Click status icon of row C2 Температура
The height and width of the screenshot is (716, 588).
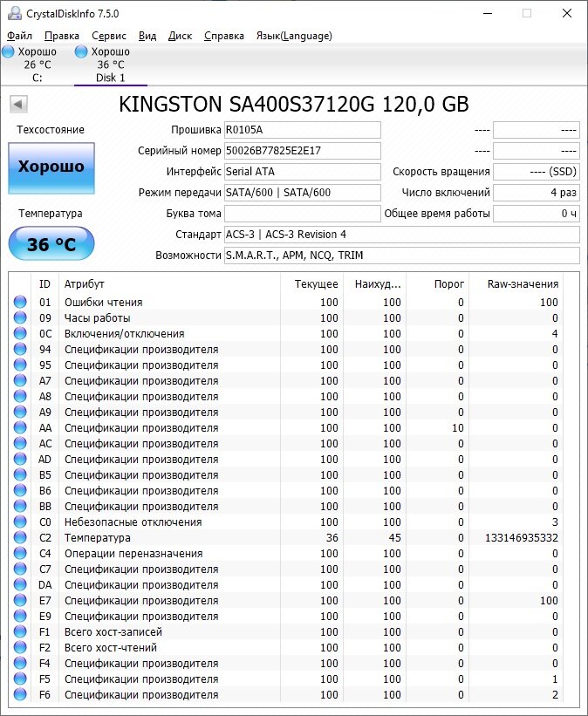tap(20, 537)
